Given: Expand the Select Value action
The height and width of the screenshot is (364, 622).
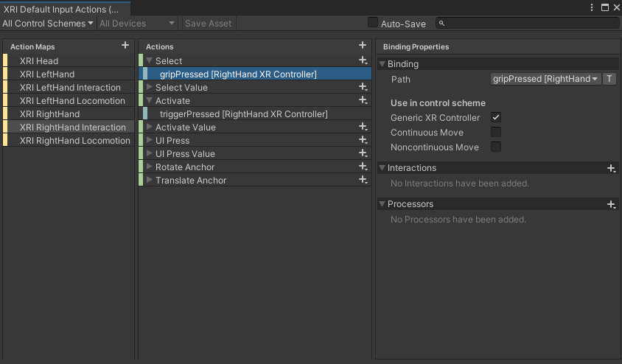Looking at the screenshot, I should pyautogui.click(x=150, y=87).
